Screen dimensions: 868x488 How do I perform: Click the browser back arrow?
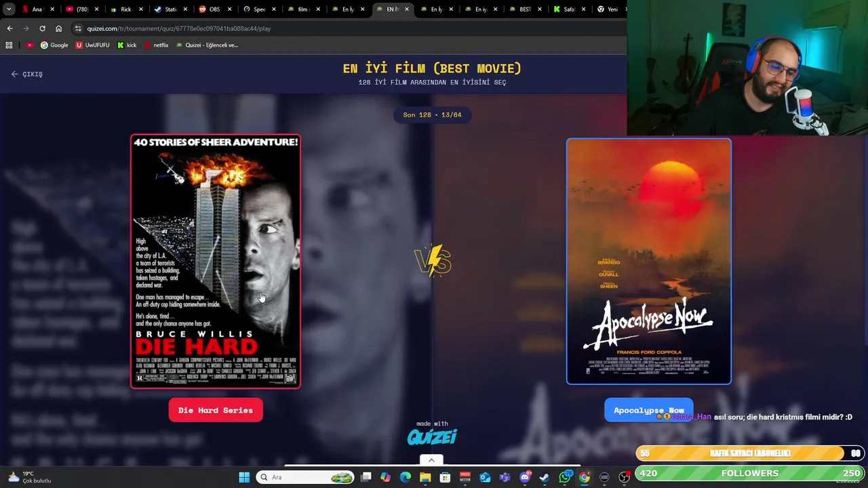coord(9,28)
